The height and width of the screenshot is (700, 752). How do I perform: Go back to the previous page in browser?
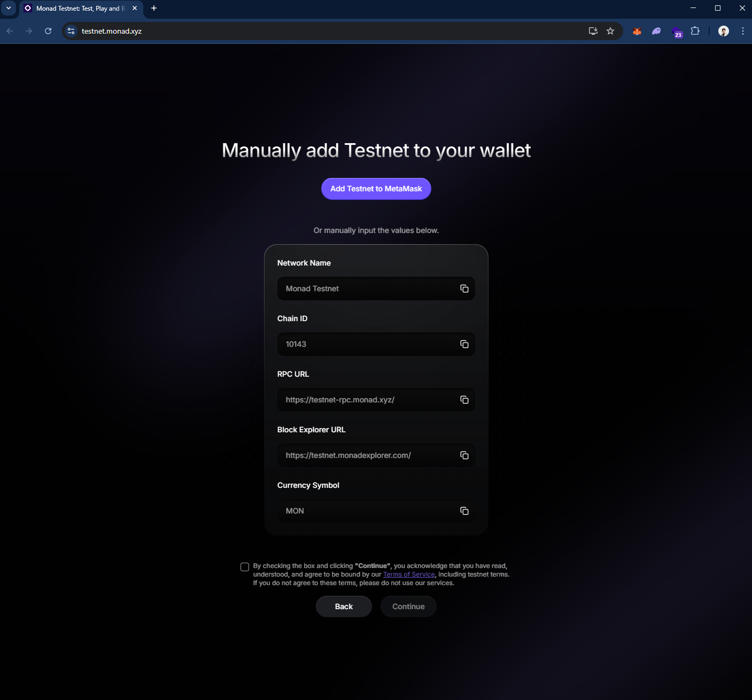tap(10, 31)
